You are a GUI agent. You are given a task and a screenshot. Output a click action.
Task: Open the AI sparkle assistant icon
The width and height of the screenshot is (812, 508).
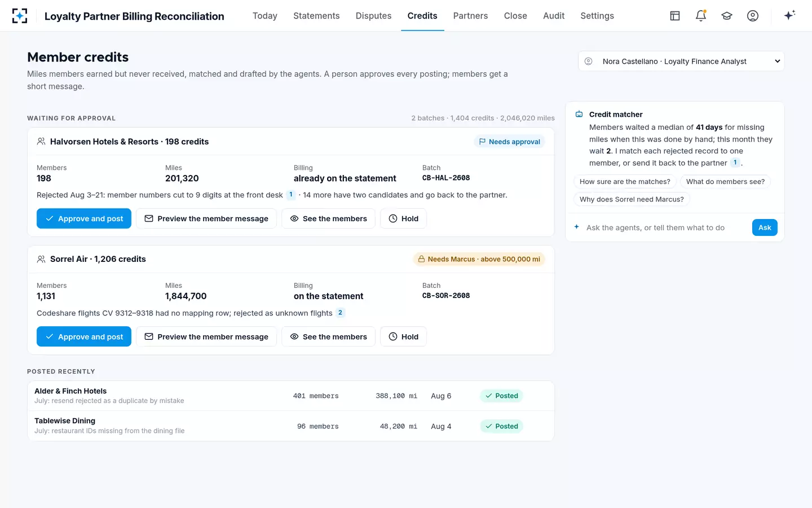(789, 15)
